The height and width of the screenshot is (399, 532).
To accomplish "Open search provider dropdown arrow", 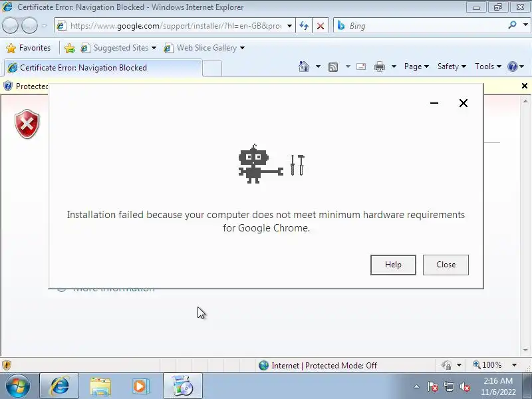I will point(525,25).
